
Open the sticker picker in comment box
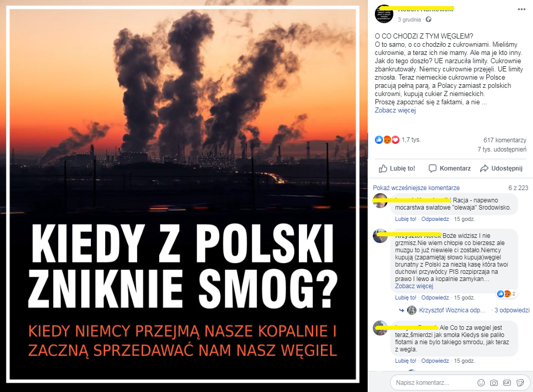pyautogui.click(x=520, y=383)
